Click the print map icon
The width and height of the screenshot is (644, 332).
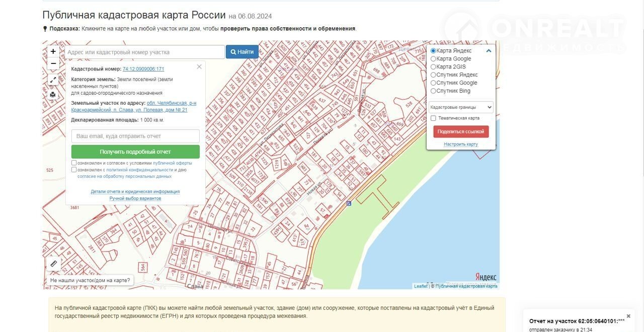(53, 94)
